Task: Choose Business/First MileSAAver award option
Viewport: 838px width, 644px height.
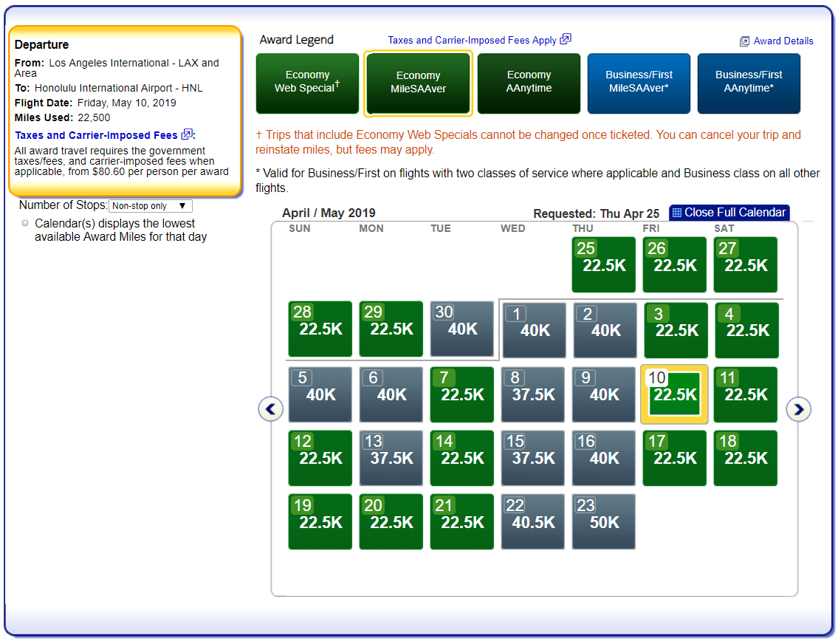Action: [x=639, y=82]
